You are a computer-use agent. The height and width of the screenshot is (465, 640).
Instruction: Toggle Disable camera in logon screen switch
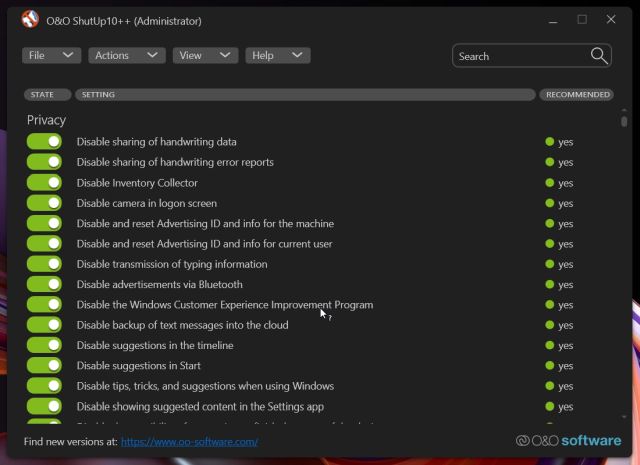pos(44,203)
